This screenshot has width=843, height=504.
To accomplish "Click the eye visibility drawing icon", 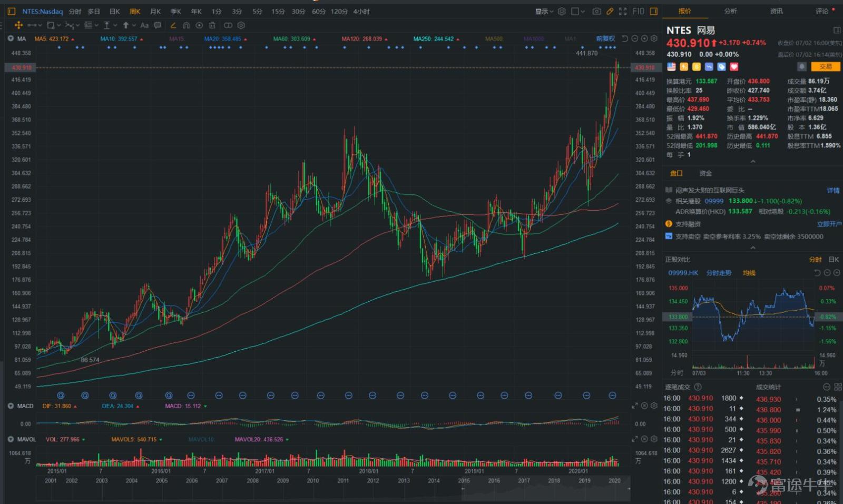I will (x=199, y=25).
